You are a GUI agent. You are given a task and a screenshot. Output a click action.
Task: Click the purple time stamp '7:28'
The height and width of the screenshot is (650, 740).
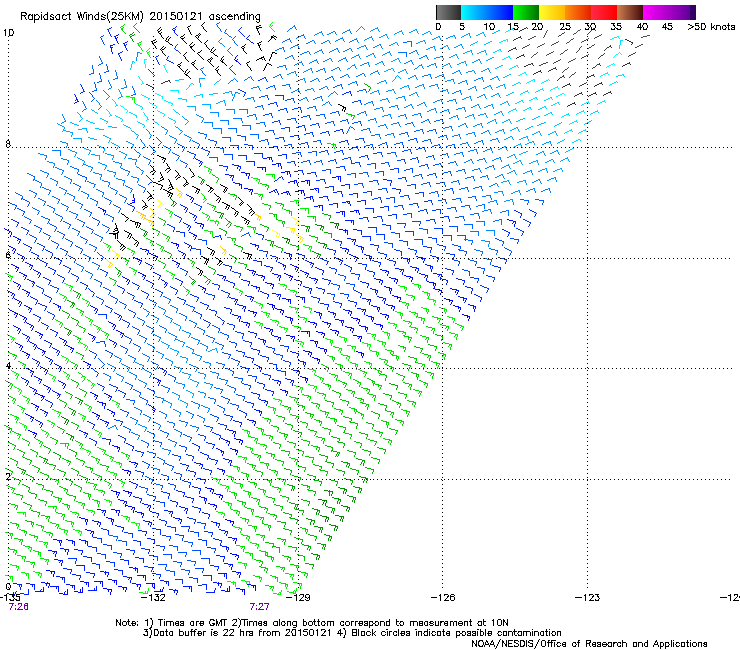coord(18,607)
